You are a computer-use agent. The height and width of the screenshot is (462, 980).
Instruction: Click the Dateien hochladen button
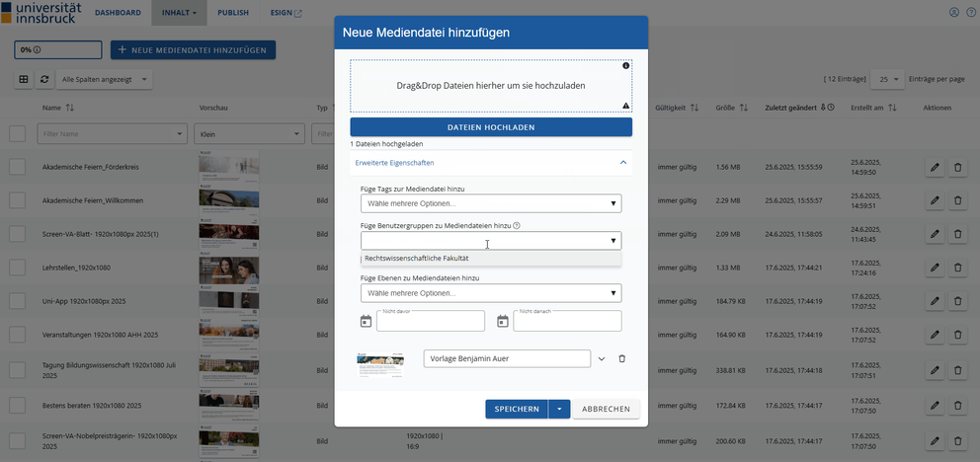[x=490, y=127]
